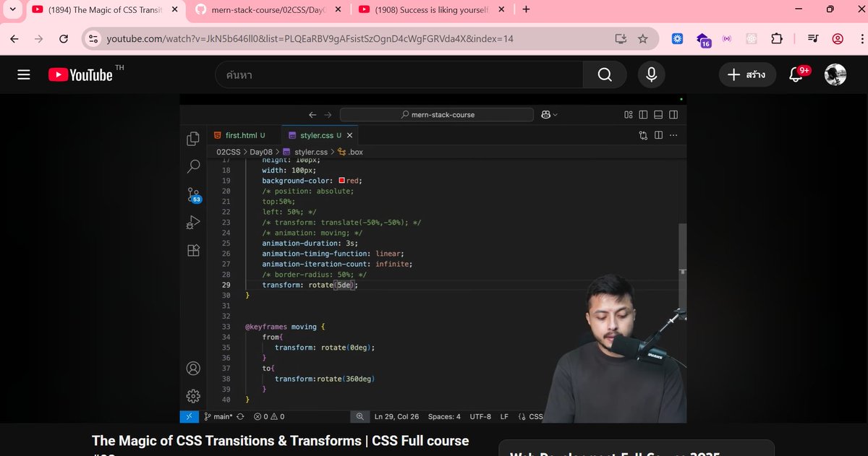Split the styler.css editor
This screenshot has height=456, width=868.
click(659, 135)
